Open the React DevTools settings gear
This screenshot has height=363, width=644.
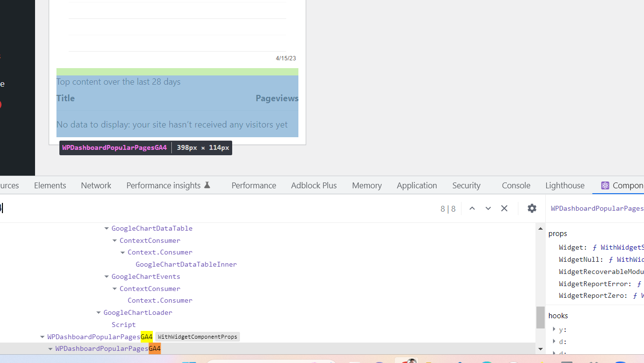point(532,208)
